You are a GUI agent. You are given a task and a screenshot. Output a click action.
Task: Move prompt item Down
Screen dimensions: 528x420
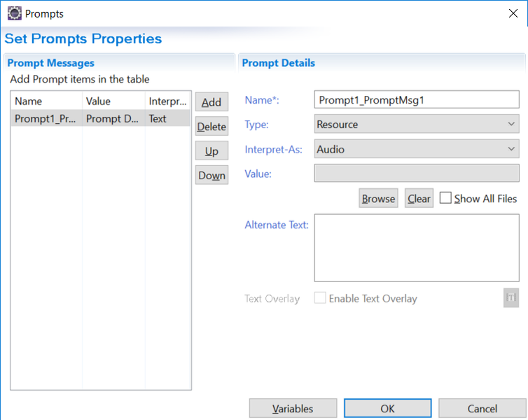pos(211,175)
